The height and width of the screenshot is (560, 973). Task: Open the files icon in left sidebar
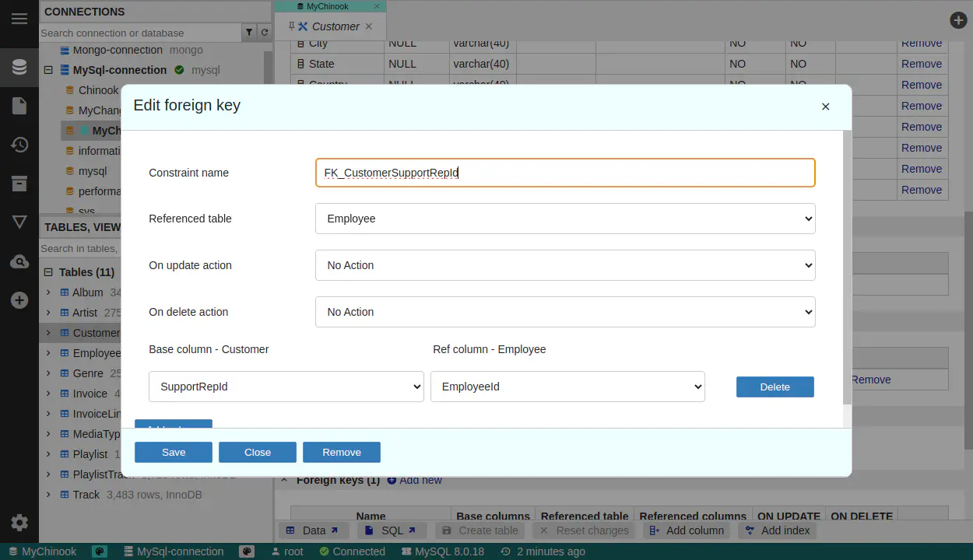pos(19,106)
